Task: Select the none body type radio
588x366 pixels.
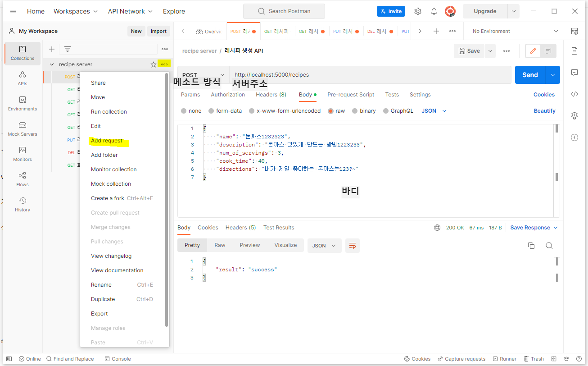Action: tap(184, 111)
